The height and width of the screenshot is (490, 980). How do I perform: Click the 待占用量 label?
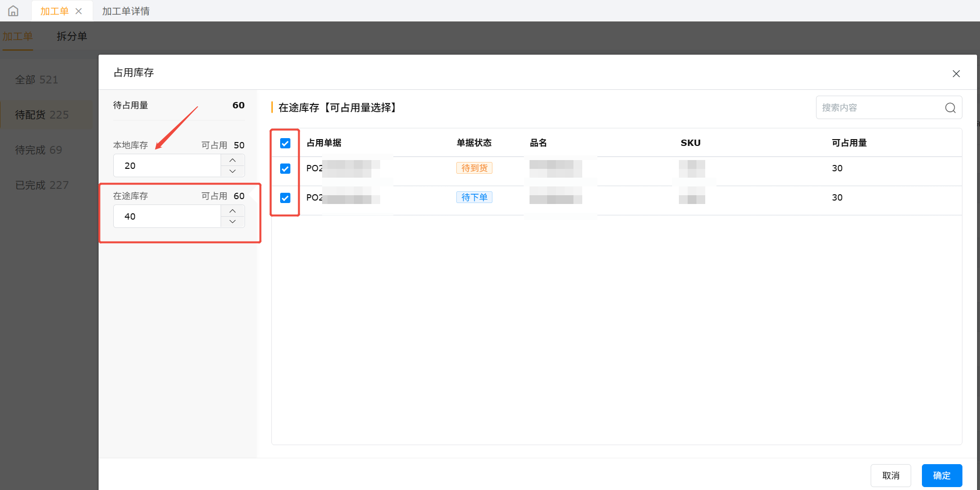pyautogui.click(x=130, y=105)
